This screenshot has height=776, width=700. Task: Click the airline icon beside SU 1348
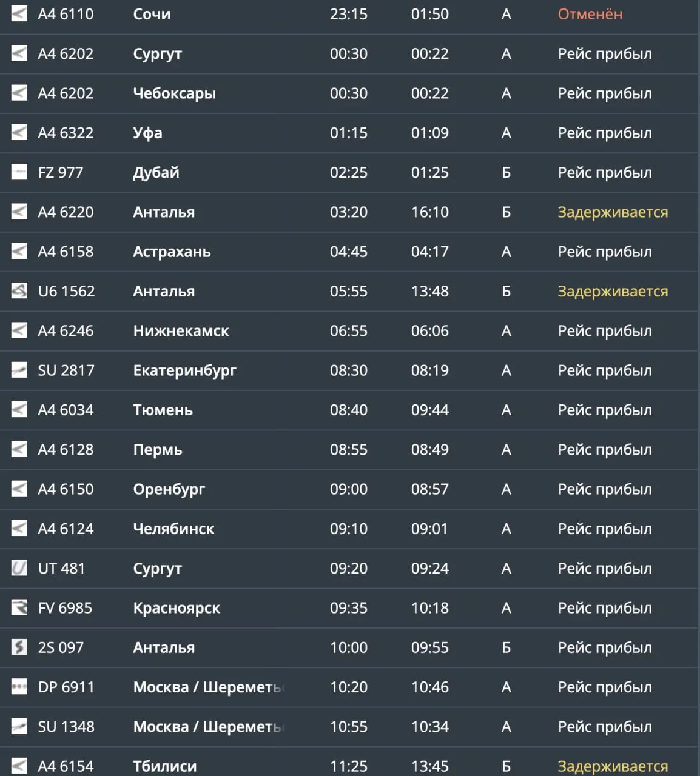click(19, 726)
